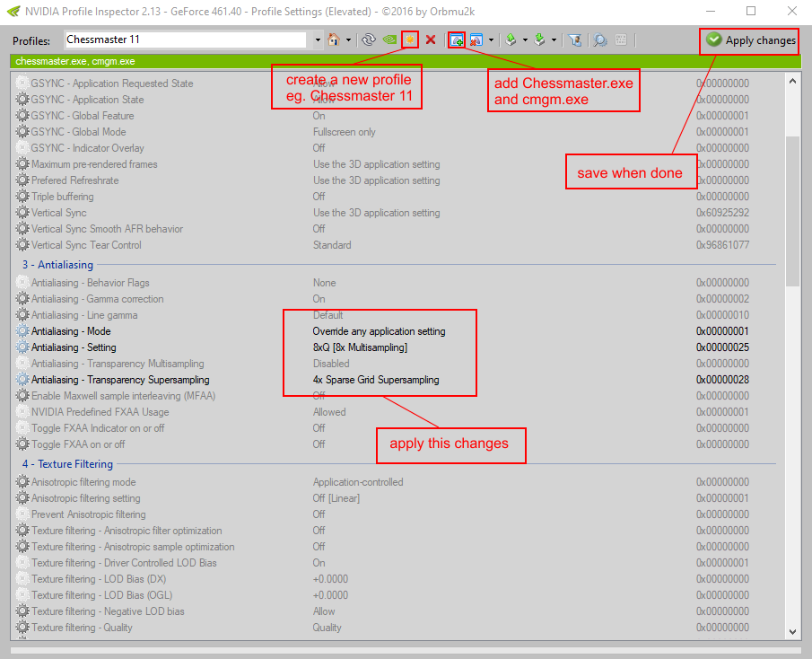Click the 'chessmaster.exe, cmgm.exe' application bar
The width and height of the screenshot is (812, 659).
[406, 61]
